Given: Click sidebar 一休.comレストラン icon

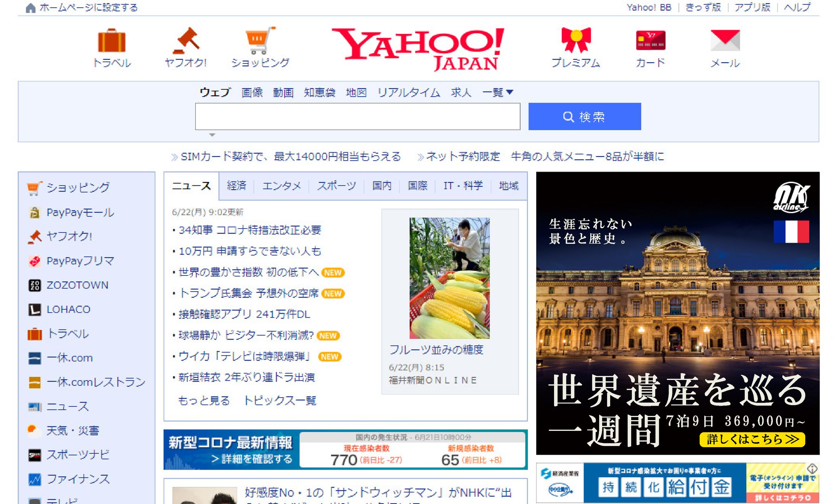Looking at the screenshot, I should click(34, 382).
